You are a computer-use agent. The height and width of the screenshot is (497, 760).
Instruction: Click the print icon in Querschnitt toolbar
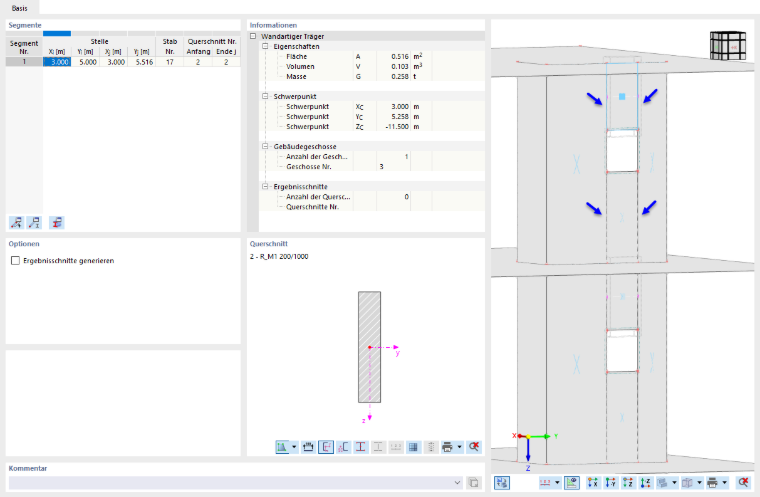click(x=447, y=447)
